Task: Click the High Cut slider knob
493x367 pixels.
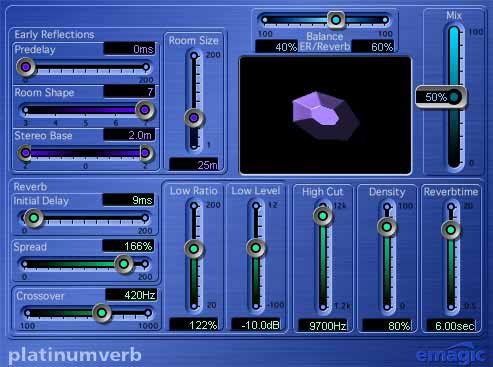Action: point(322,216)
